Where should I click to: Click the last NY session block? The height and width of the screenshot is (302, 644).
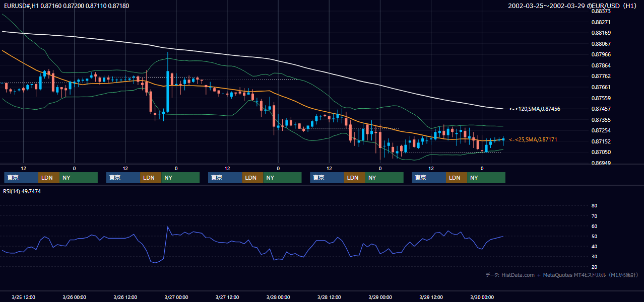pyautogui.click(x=486, y=178)
